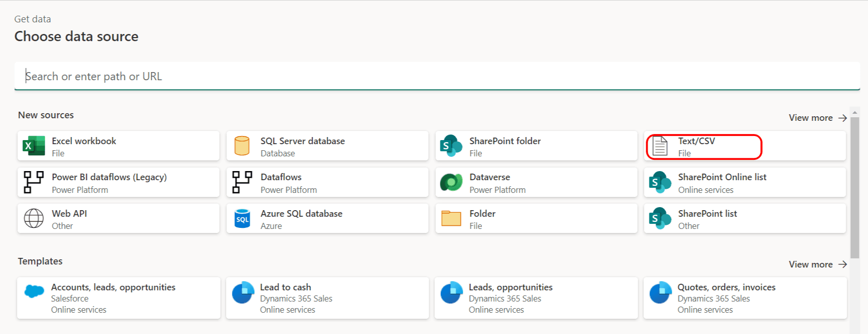Click the arrow next to Templates View more

pos(843,264)
